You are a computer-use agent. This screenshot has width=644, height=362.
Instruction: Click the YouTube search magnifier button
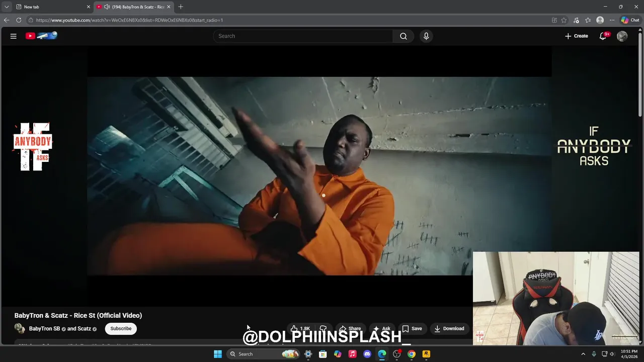[404, 36]
